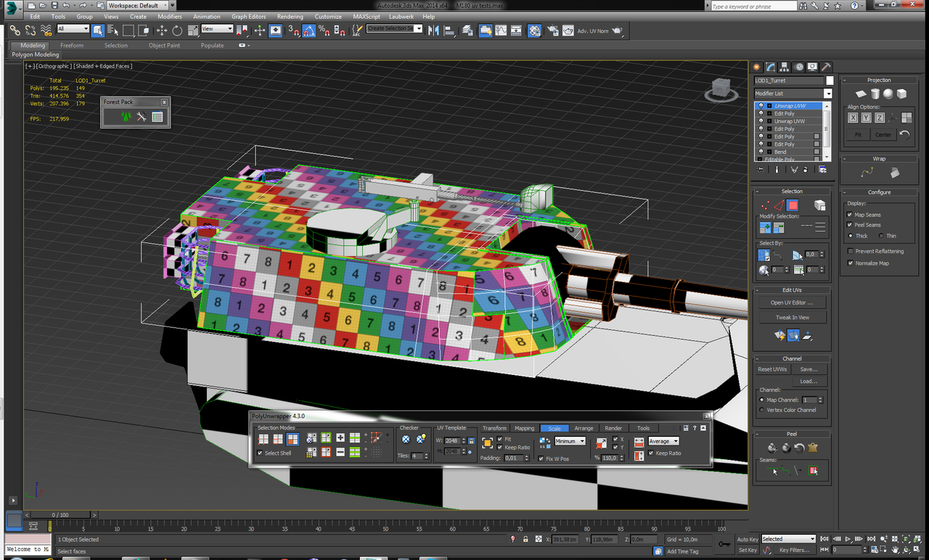The image size is (929, 560).
Task: Open the Minimum dropdown in PolyUnwrapper
Action: click(570, 441)
